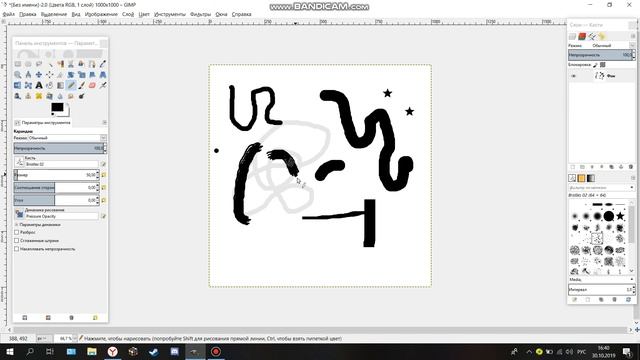640x360 pixels.
Task: Enable the incremental opacity checkbox
Action: 17,249
